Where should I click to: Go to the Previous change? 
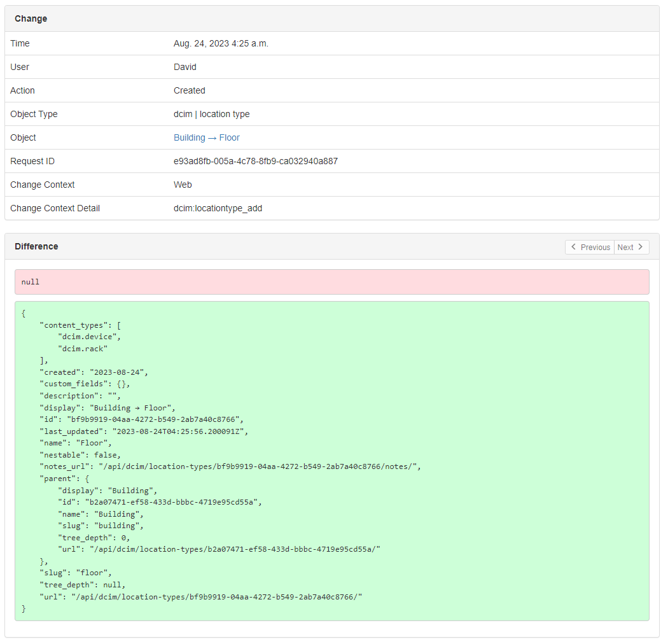(x=590, y=247)
